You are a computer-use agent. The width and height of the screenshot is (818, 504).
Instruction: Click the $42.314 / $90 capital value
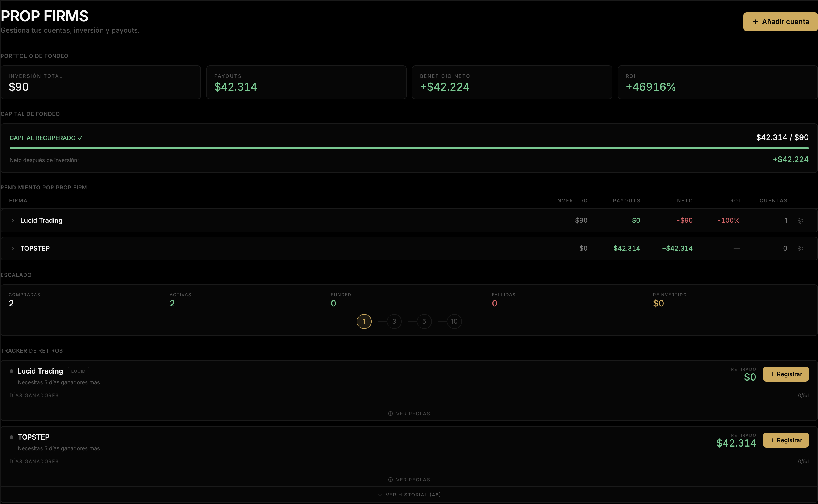782,137
